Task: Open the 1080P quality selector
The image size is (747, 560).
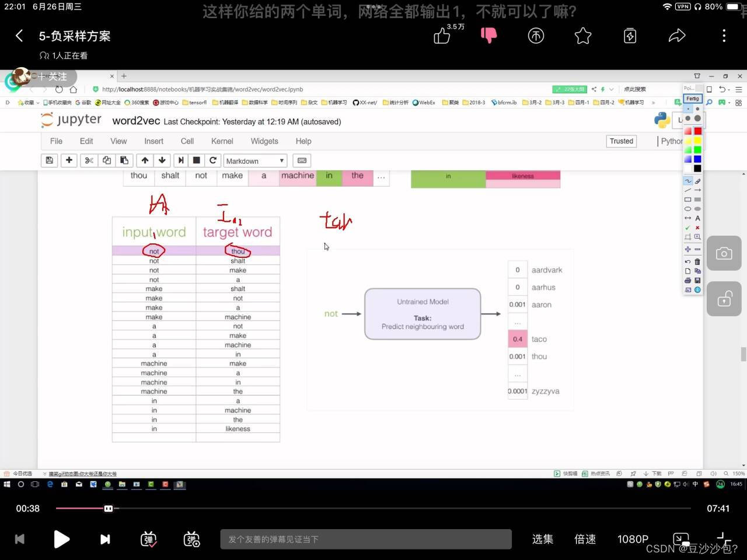Action: click(633, 539)
